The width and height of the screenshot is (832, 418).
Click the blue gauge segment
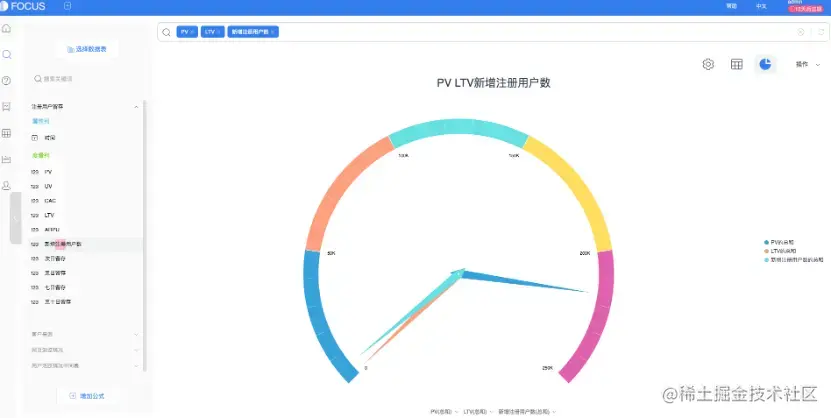click(x=317, y=318)
